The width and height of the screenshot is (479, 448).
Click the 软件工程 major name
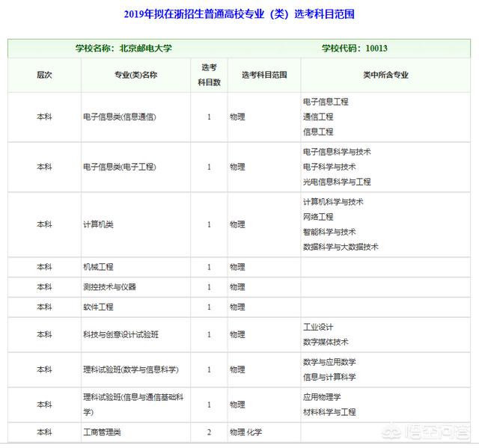click(x=98, y=307)
